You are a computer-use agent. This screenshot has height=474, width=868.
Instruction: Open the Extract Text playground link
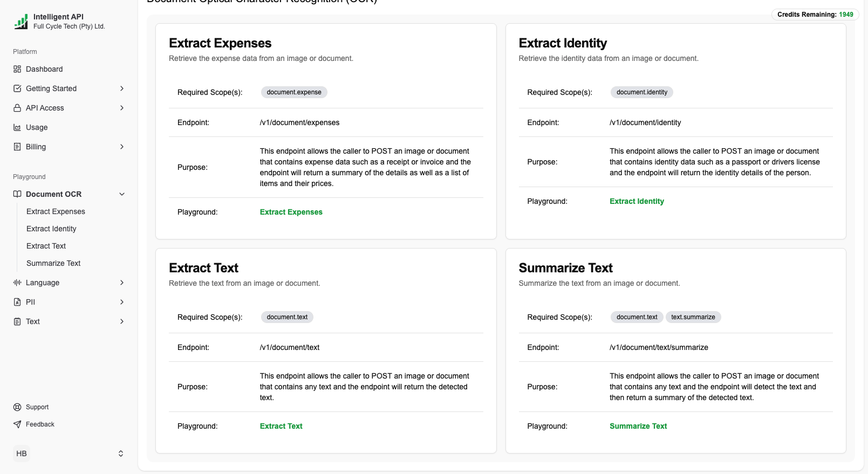pos(281,426)
